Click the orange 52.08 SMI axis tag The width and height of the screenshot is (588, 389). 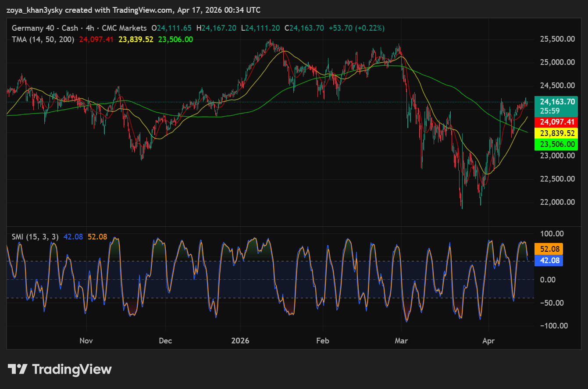click(x=549, y=249)
